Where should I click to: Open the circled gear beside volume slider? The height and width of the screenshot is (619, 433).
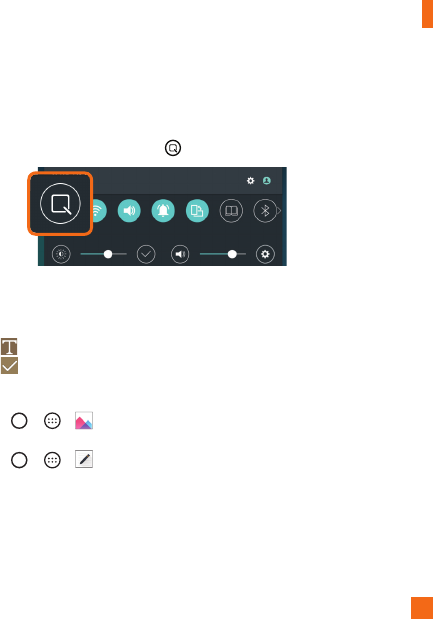tap(265, 254)
